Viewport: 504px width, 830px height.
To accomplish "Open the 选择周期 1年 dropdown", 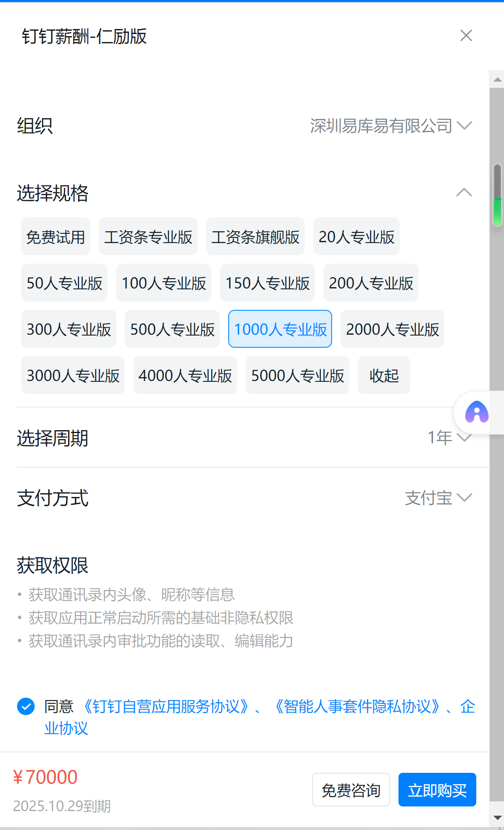I will pyautogui.click(x=450, y=438).
